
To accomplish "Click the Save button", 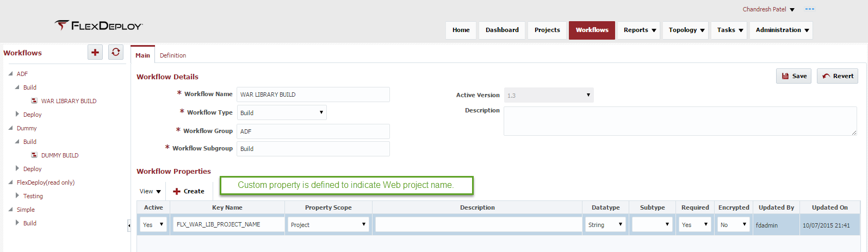I will pyautogui.click(x=793, y=76).
